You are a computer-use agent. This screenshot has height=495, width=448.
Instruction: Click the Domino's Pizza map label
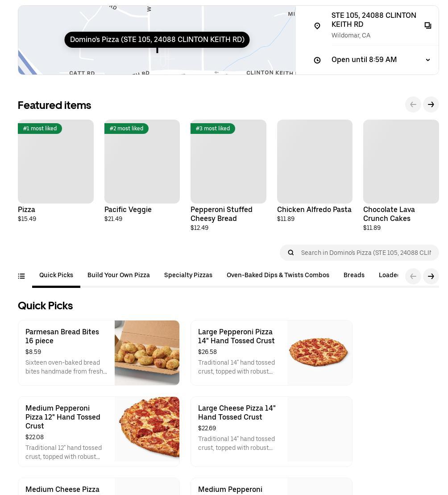click(157, 40)
